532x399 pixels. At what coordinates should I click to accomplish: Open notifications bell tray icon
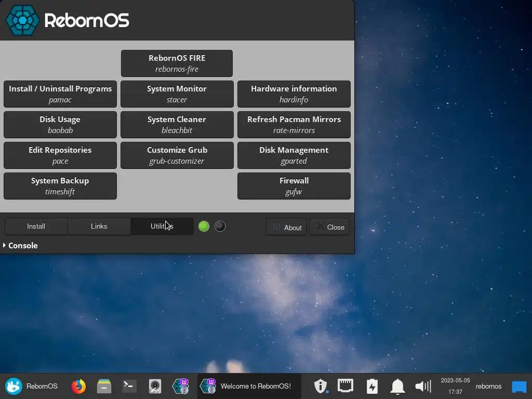tap(397, 386)
